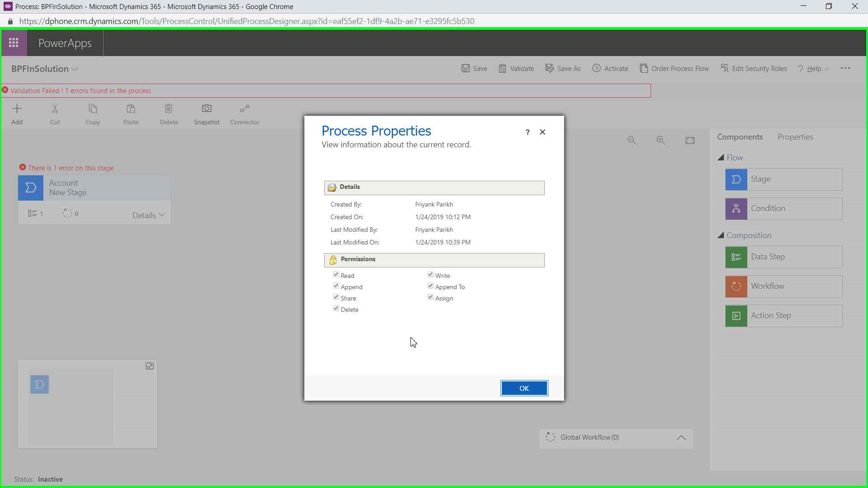The image size is (868, 488).
Task: Click the Snapshot camera icon
Action: [x=207, y=109]
